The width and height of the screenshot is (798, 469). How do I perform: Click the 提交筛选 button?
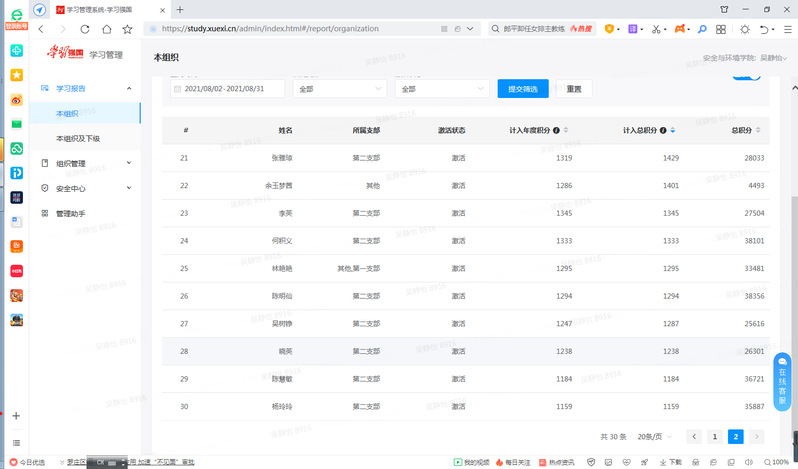(522, 89)
